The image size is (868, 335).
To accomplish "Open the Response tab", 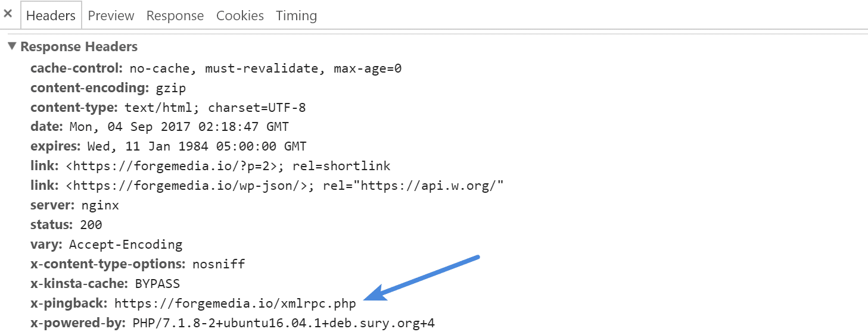I will 175,16.
